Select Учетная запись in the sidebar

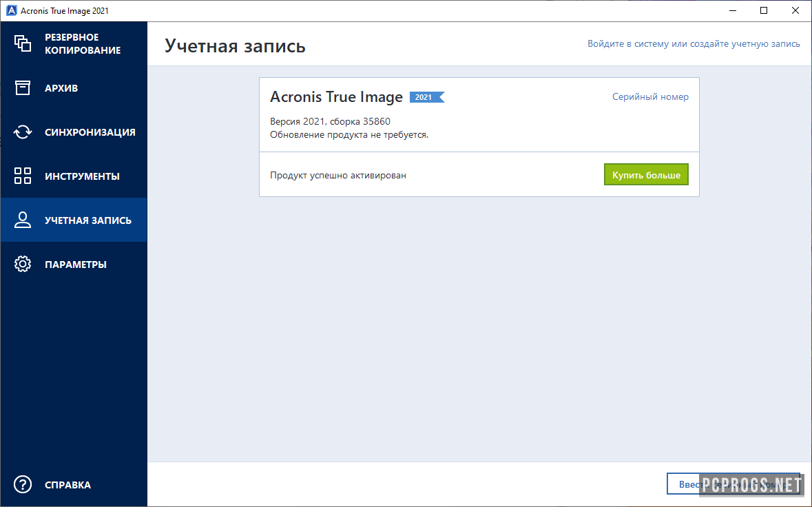74,220
